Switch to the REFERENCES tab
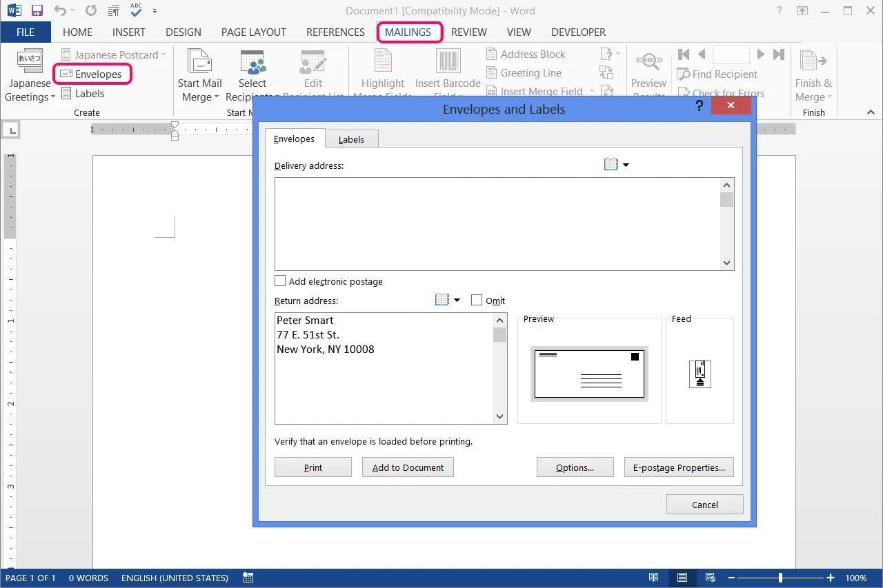This screenshot has height=588, width=883. [335, 32]
